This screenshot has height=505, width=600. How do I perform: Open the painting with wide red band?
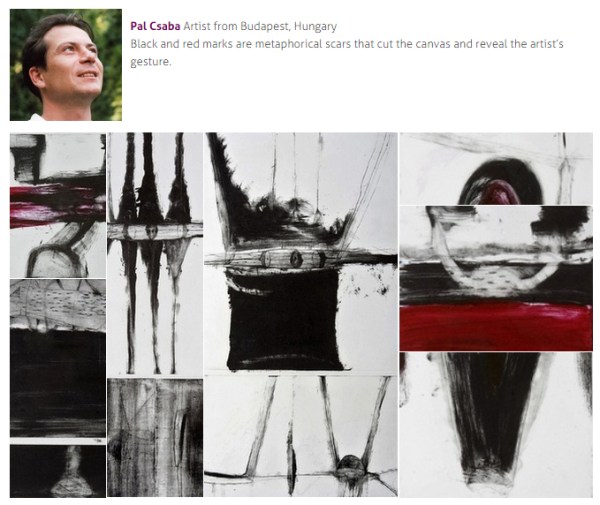pos(496,279)
